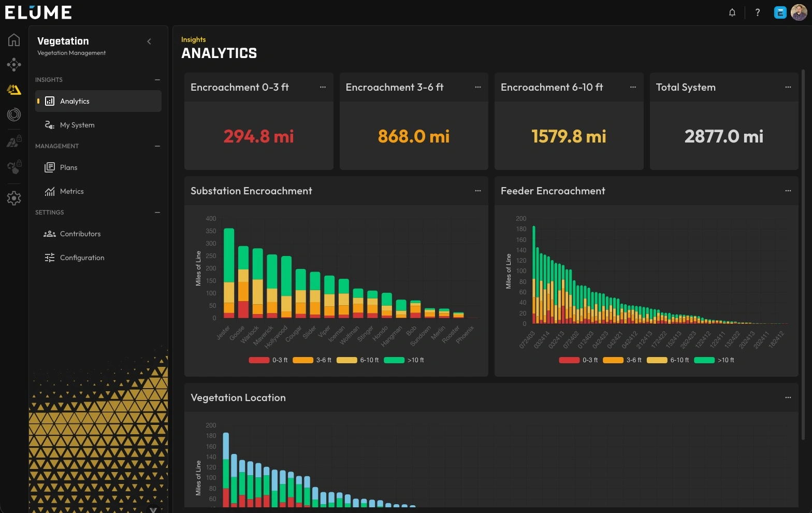The image size is (812, 513).
Task: Open the user profile avatar
Action: click(799, 12)
